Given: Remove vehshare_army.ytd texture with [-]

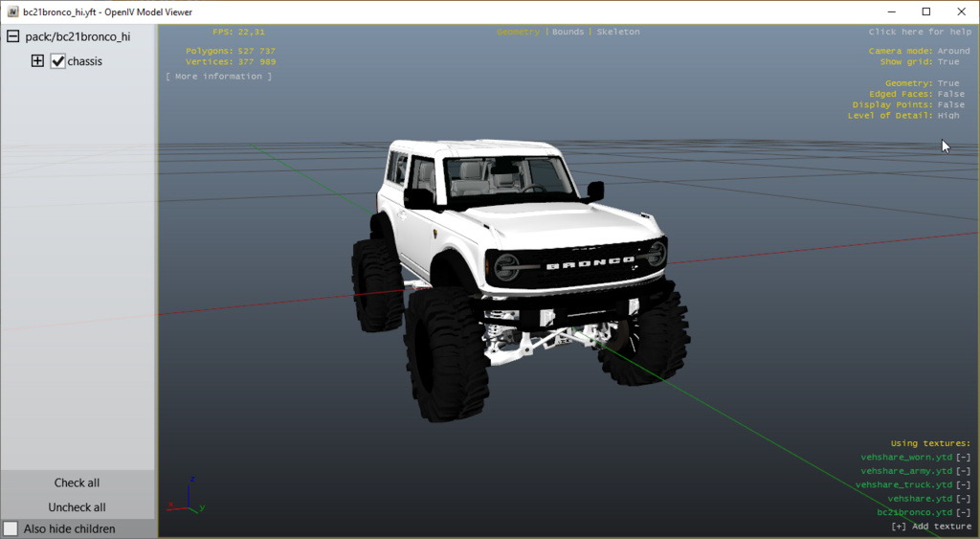Looking at the screenshot, I should (963, 471).
